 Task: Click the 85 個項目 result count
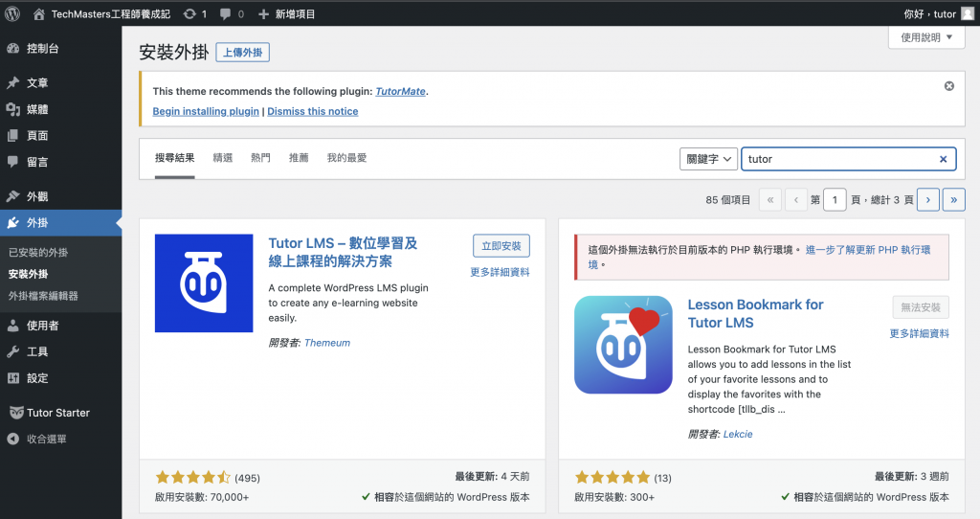tap(727, 200)
